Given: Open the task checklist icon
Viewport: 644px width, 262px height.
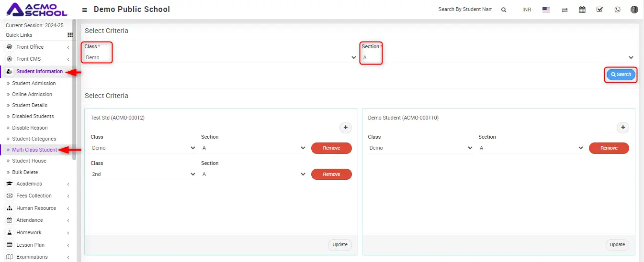Looking at the screenshot, I should pyautogui.click(x=599, y=10).
